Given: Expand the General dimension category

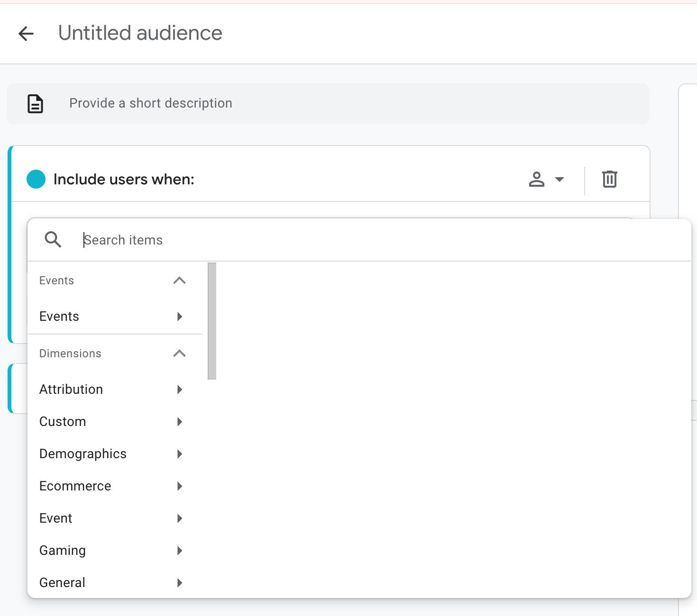Looking at the screenshot, I should click(179, 582).
